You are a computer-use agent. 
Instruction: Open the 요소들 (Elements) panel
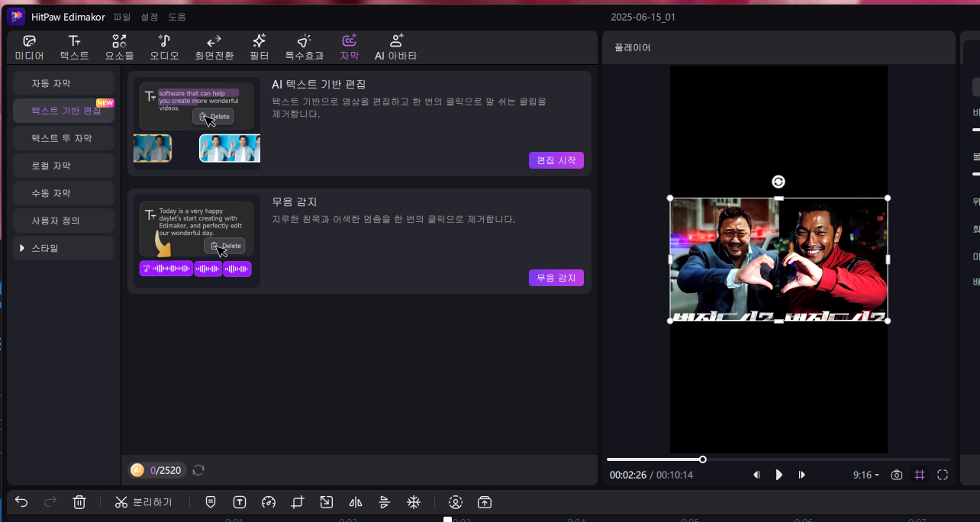point(119,47)
